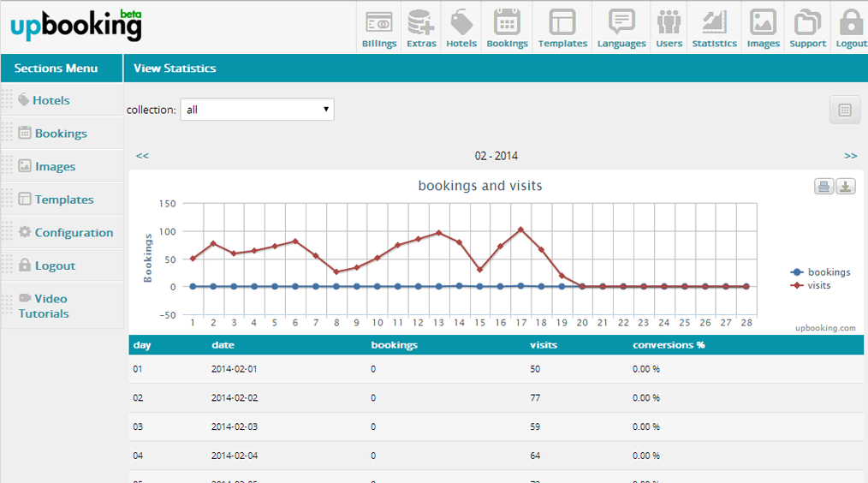Toggle the visits series in chart legend
The width and height of the screenshot is (868, 483).
(x=811, y=285)
